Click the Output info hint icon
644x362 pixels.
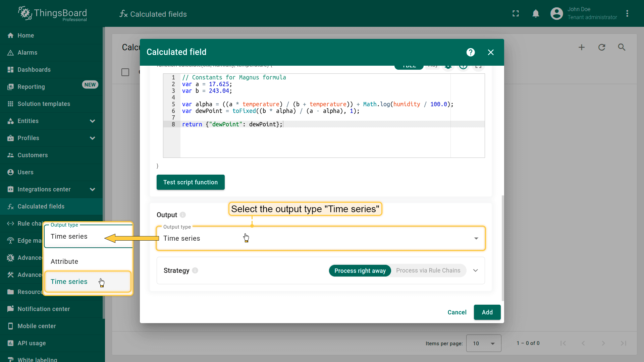pyautogui.click(x=183, y=215)
